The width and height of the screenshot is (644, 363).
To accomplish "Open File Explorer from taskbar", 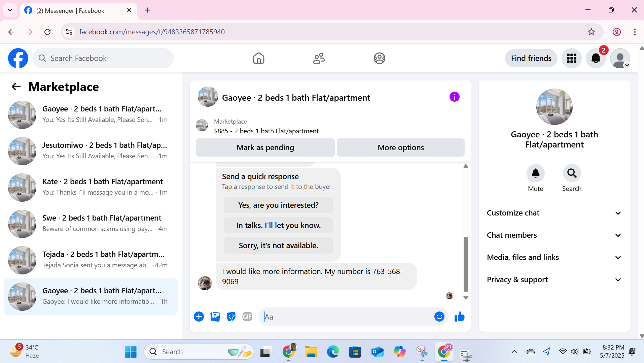I will [311, 352].
